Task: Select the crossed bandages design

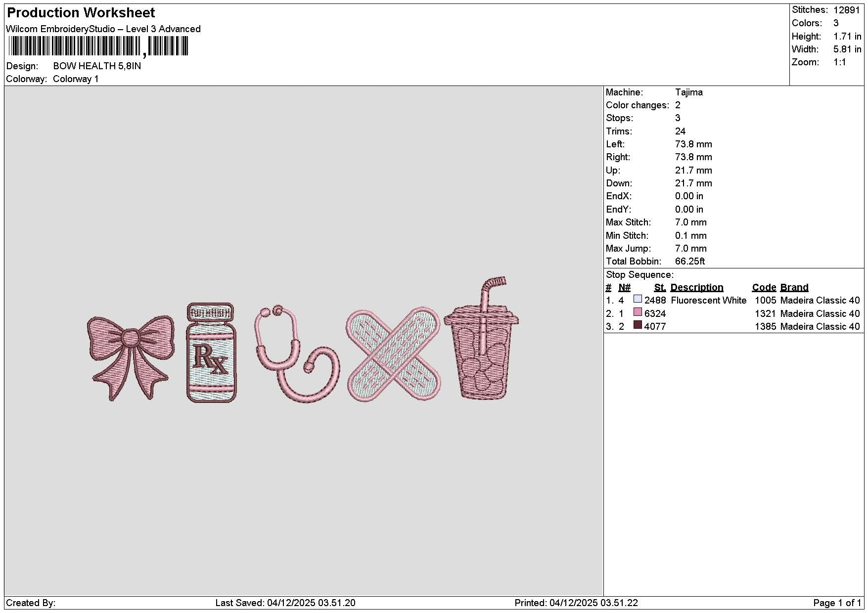Action: click(x=394, y=354)
